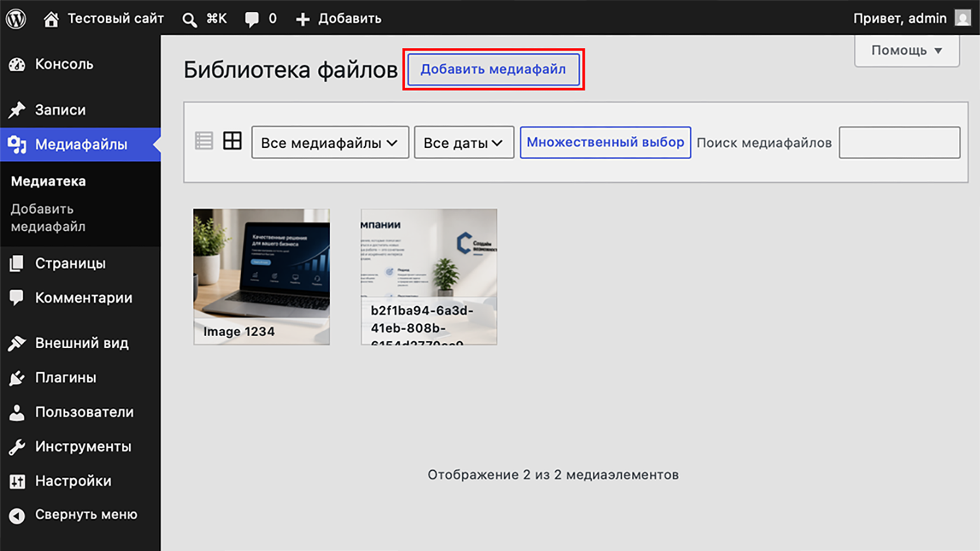The image size is (980, 551).
Task: Focus the Поиск медиафайлов search field
Action: tap(900, 143)
